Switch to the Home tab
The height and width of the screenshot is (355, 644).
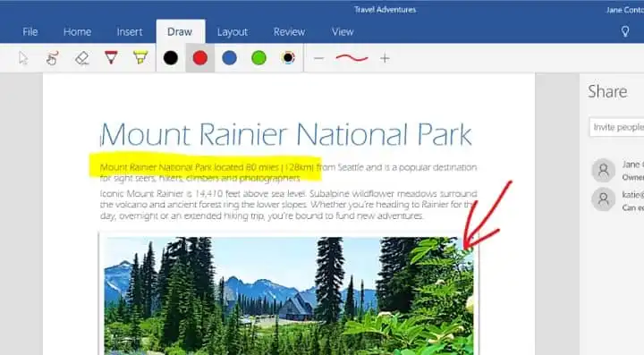point(77,31)
